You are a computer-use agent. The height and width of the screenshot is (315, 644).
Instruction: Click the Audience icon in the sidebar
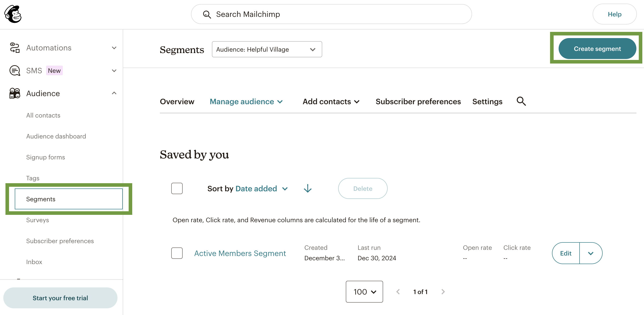(x=15, y=93)
